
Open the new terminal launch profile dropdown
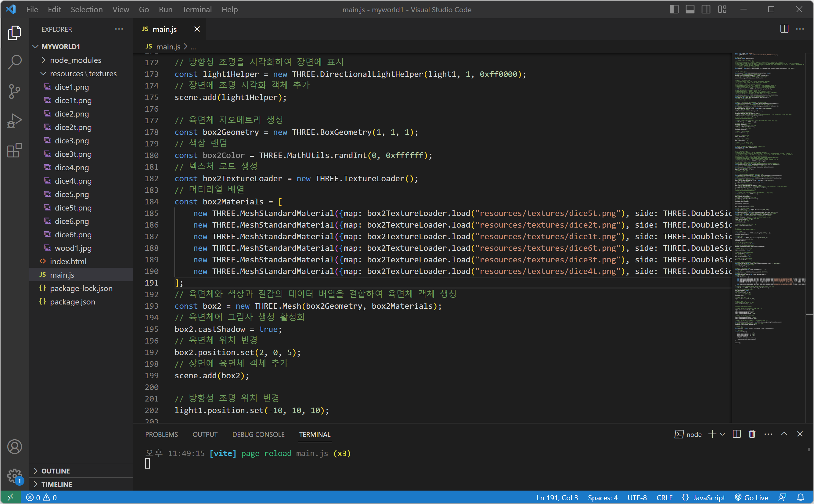[723, 434]
